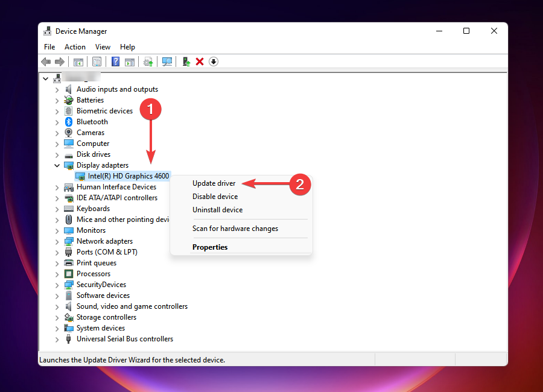Select the Display adapters label

(x=103, y=165)
